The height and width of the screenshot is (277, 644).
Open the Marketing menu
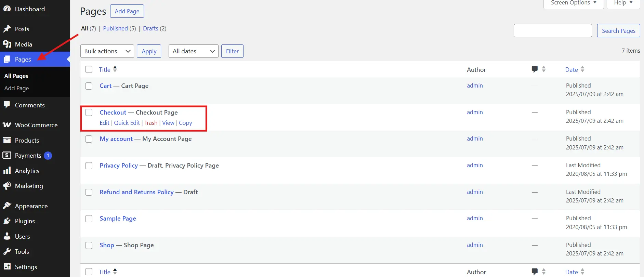pyautogui.click(x=35, y=186)
